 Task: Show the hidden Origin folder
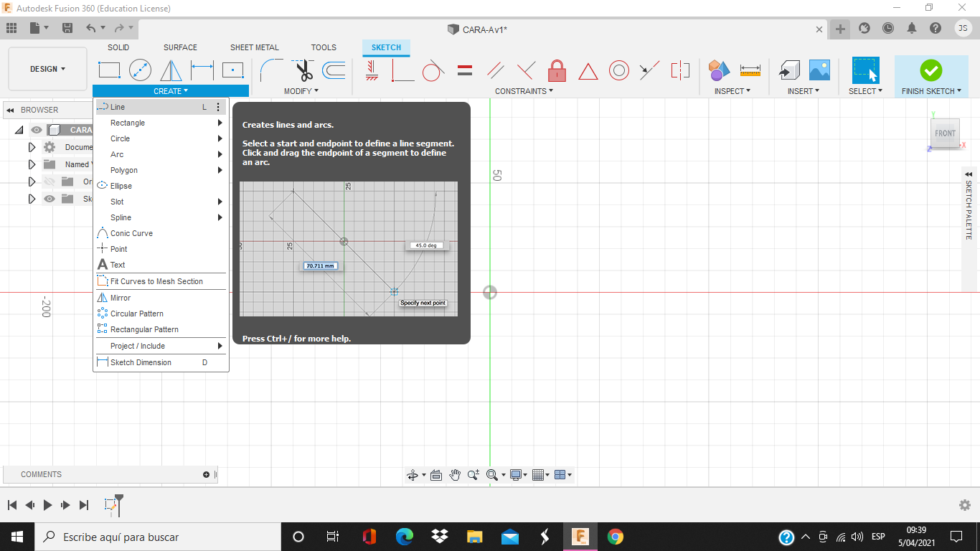click(x=49, y=182)
